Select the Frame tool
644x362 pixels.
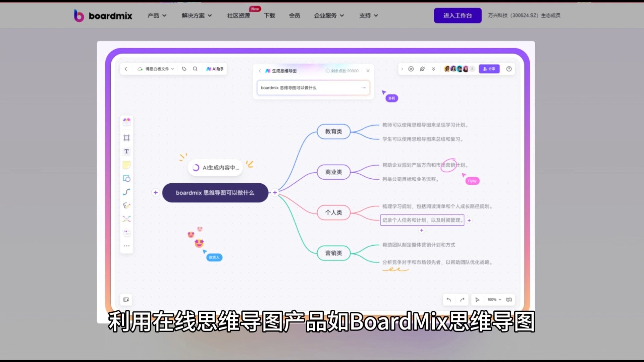[x=126, y=138]
